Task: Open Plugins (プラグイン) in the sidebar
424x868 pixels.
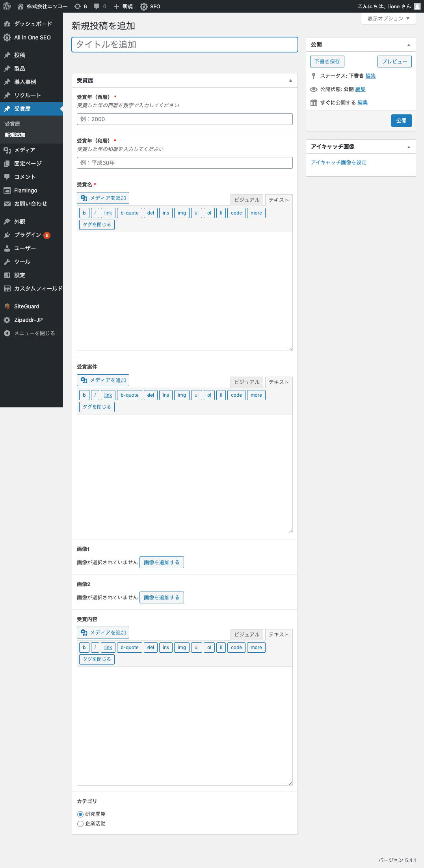Action: tap(27, 235)
